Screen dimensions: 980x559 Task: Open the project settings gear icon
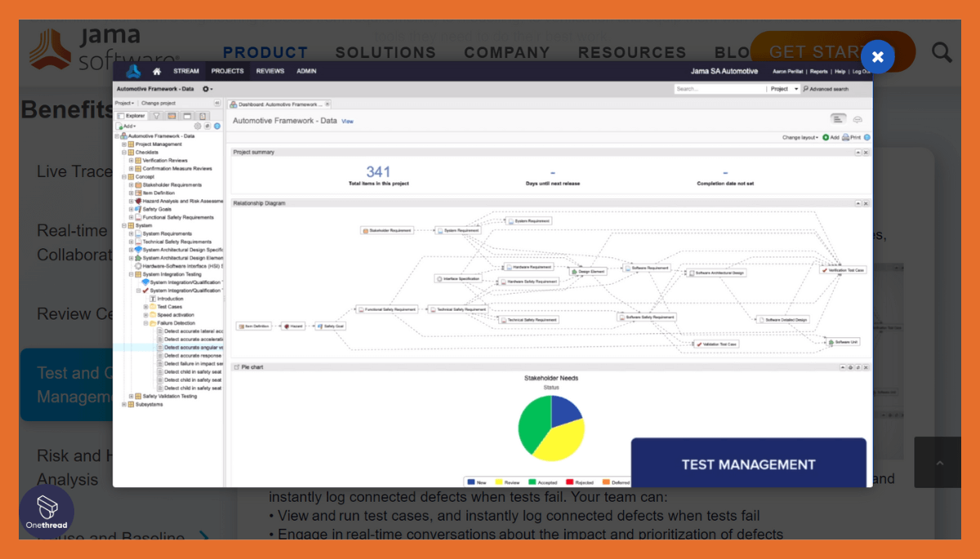[206, 89]
